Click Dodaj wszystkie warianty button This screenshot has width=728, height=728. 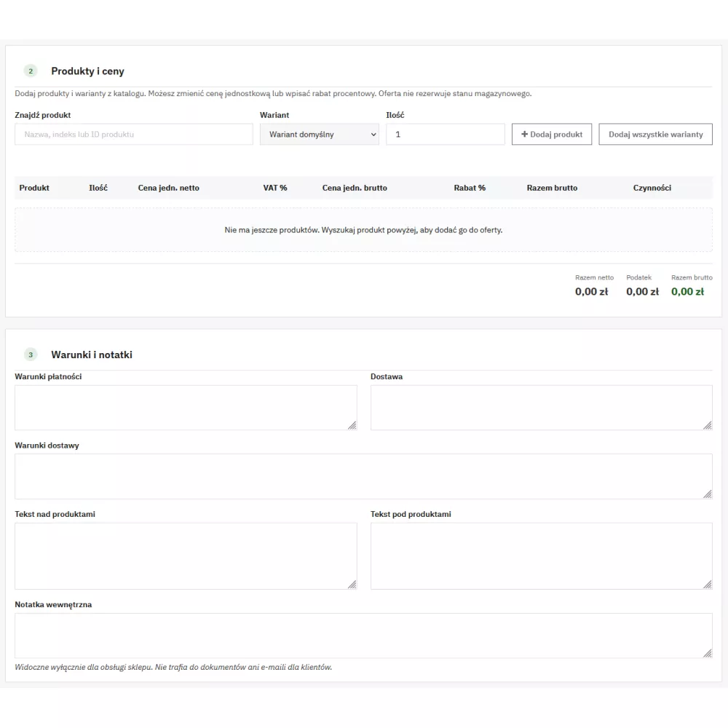tap(656, 134)
